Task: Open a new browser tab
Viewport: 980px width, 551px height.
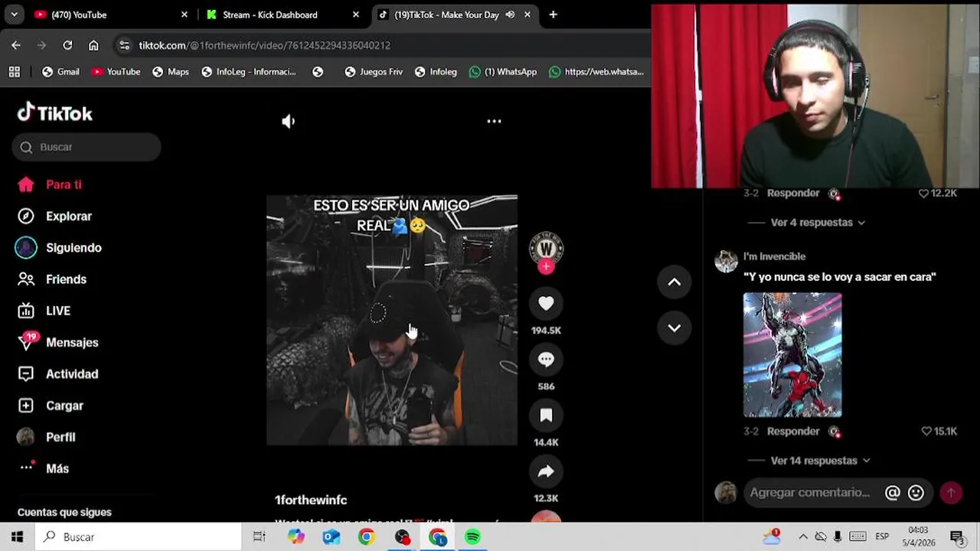Action: [x=553, y=15]
